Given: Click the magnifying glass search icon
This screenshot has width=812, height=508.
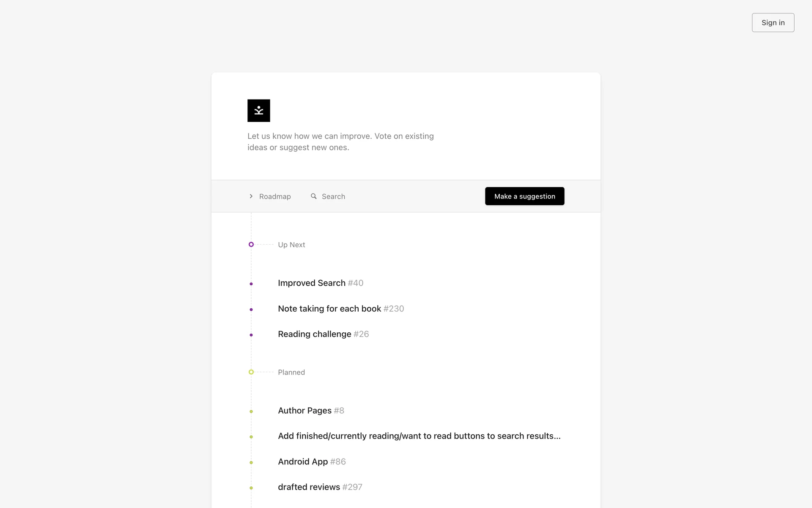Looking at the screenshot, I should point(313,196).
